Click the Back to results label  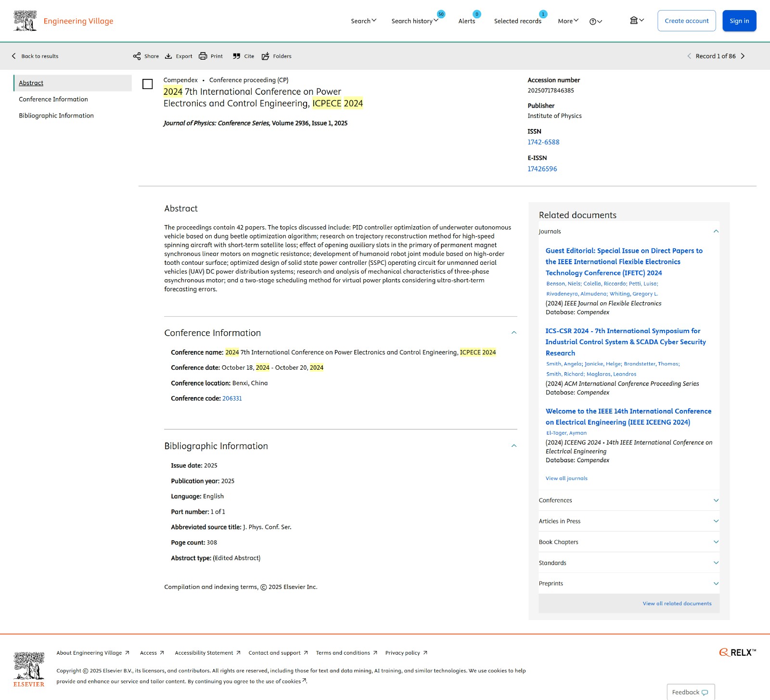(40, 56)
